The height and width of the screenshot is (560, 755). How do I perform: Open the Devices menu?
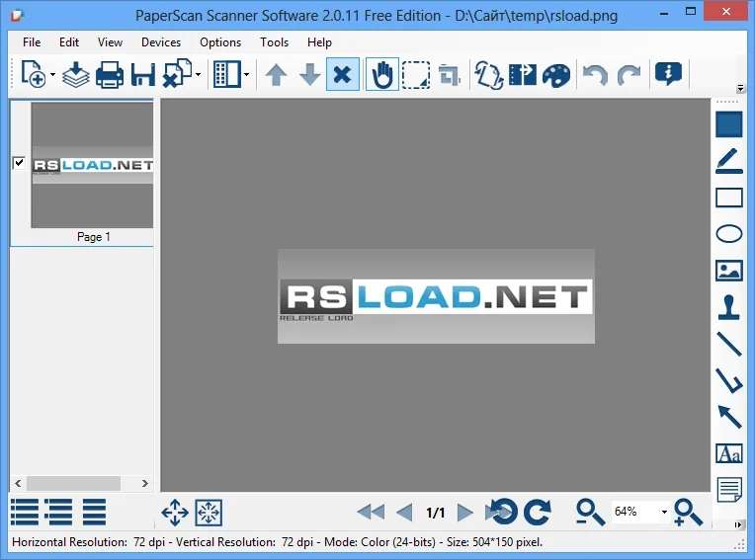click(x=161, y=42)
